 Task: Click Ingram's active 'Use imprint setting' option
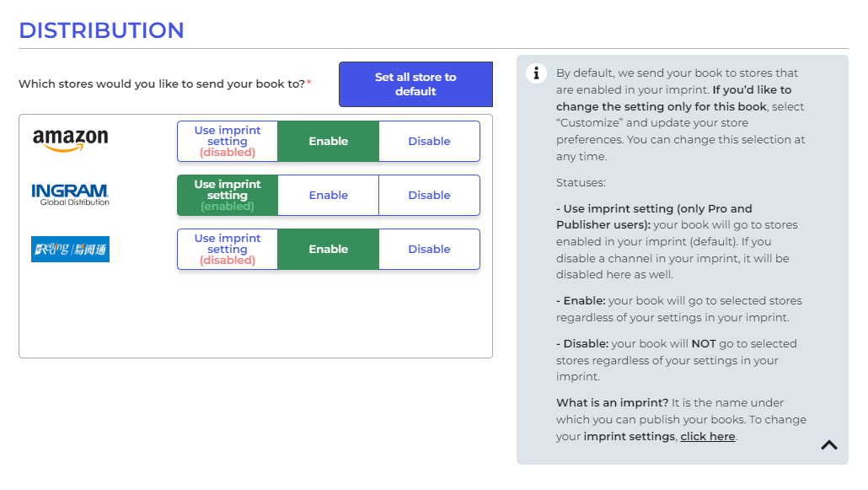click(227, 195)
